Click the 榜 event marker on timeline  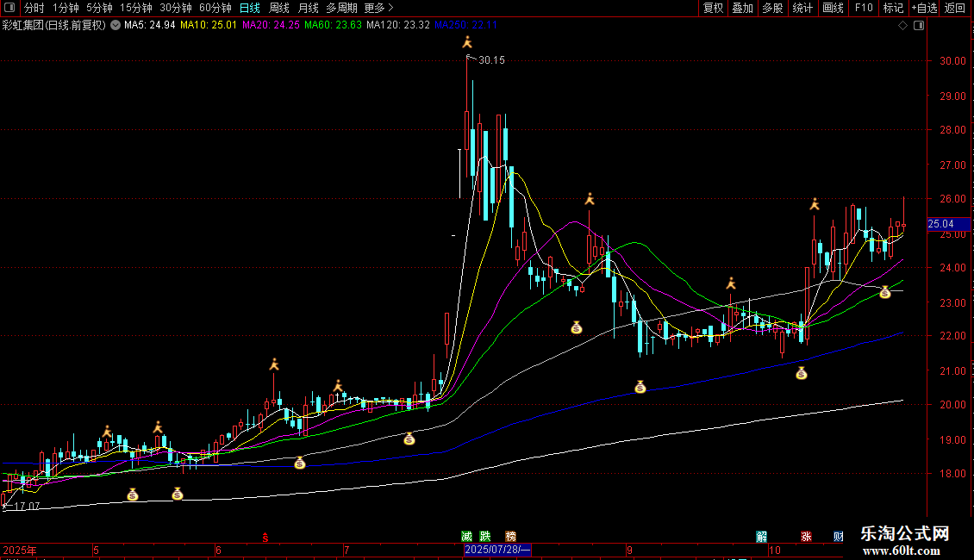coord(510,536)
